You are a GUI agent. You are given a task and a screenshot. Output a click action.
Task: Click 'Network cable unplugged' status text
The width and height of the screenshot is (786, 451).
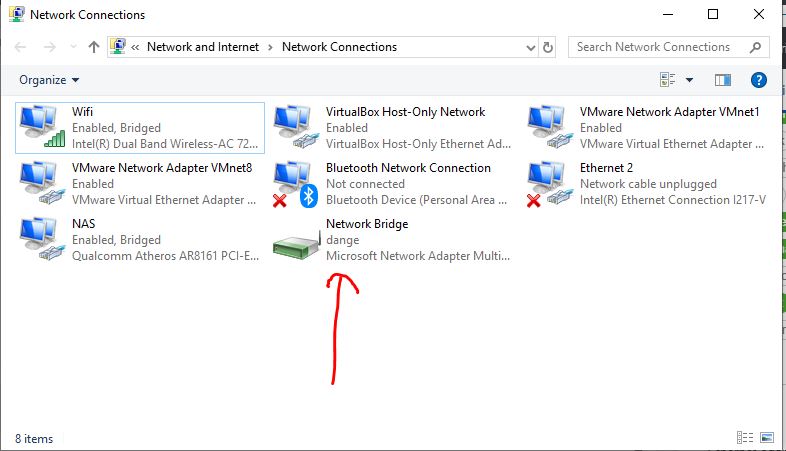point(648,184)
